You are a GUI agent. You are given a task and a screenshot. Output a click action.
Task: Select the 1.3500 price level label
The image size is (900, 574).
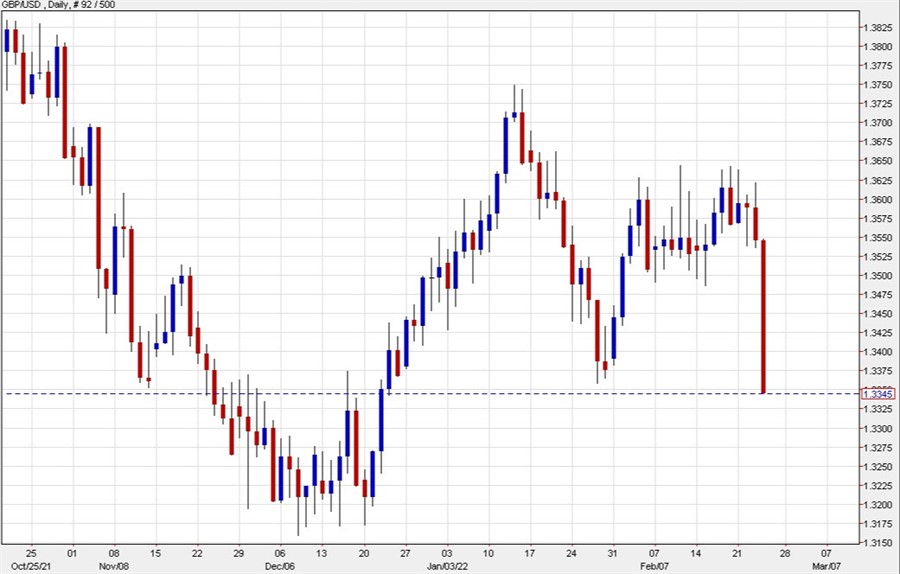point(878,276)
